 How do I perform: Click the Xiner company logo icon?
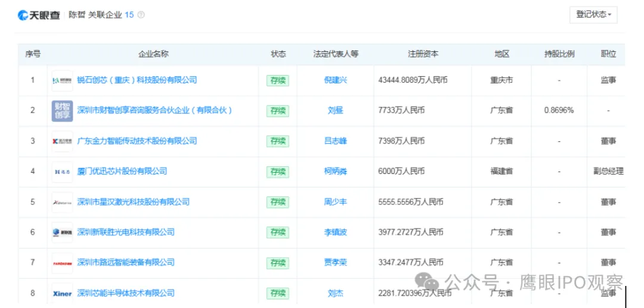click(62, 293)
